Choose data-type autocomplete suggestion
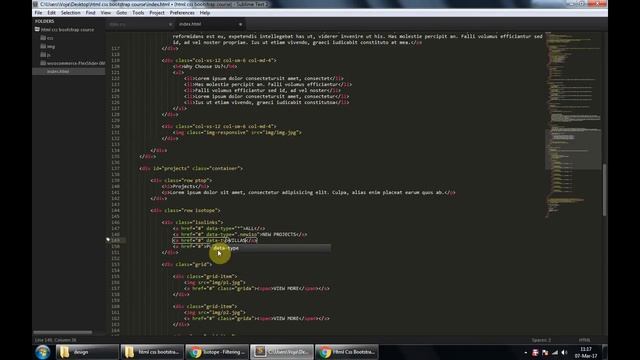The image size is (640, 360). point(271,248)
